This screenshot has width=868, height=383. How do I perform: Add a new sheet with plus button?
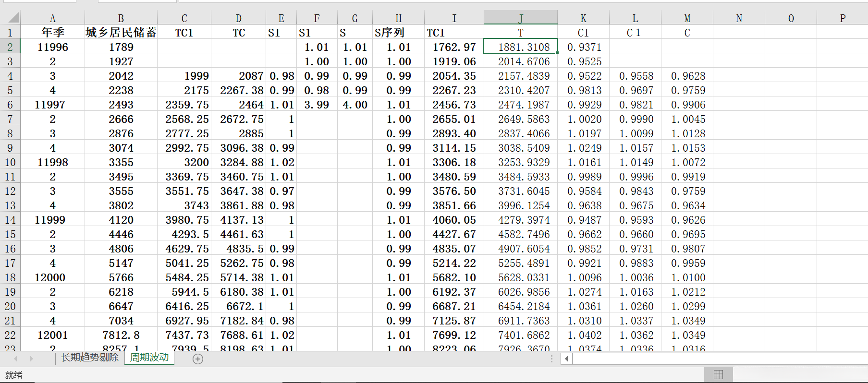(x=197, y=359)
